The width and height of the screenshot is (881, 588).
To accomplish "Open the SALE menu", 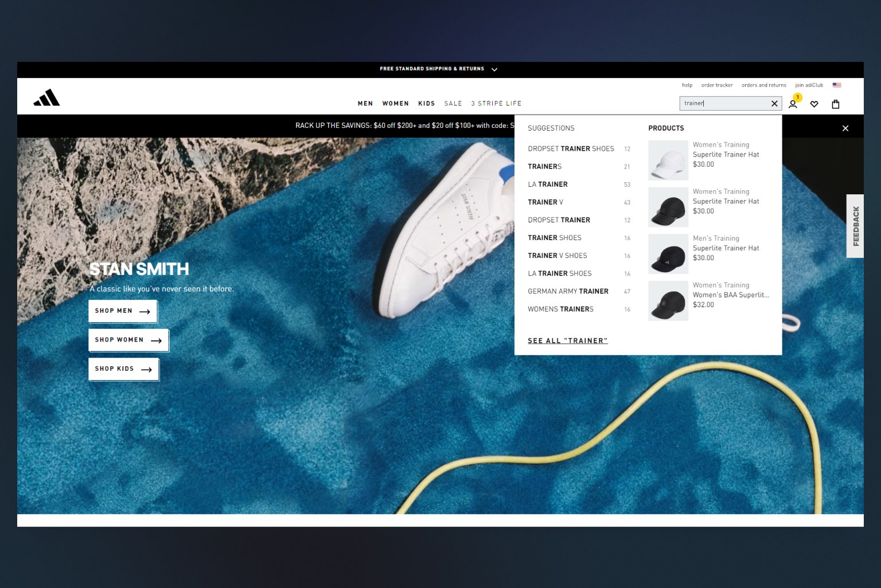I will (x=453, y=104).
